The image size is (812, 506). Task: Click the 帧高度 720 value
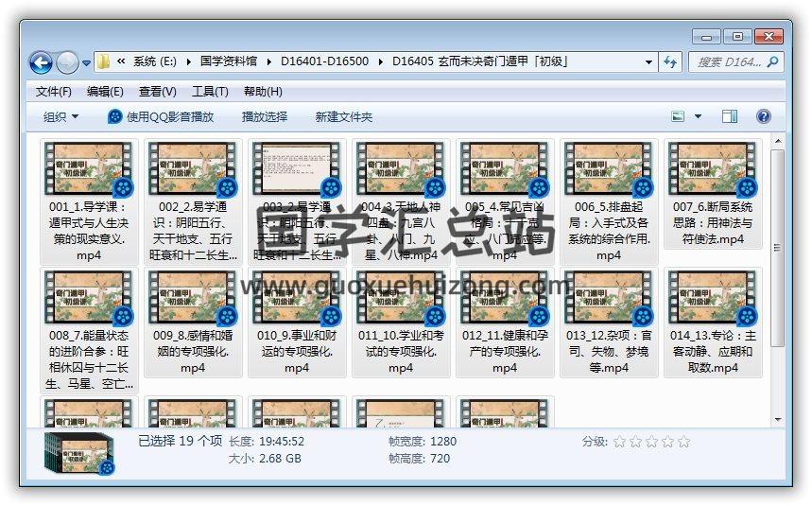440,459
